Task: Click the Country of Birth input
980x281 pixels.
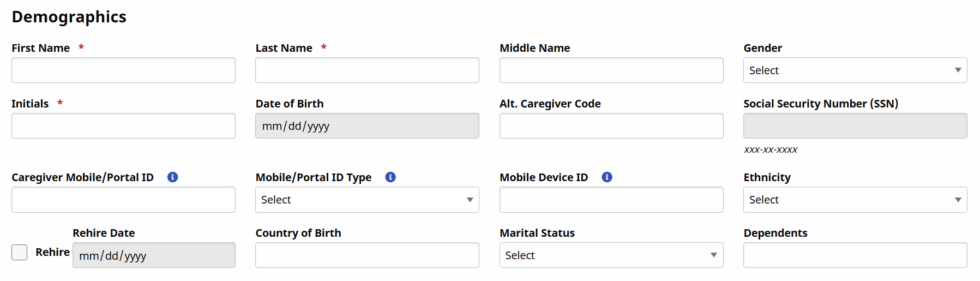Action: pos(367,255)
